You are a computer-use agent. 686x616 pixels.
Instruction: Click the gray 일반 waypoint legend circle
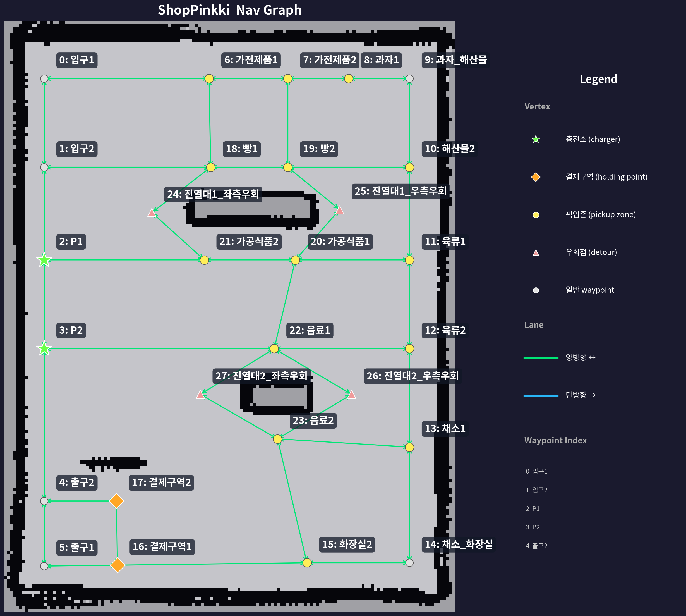point(536,290)
